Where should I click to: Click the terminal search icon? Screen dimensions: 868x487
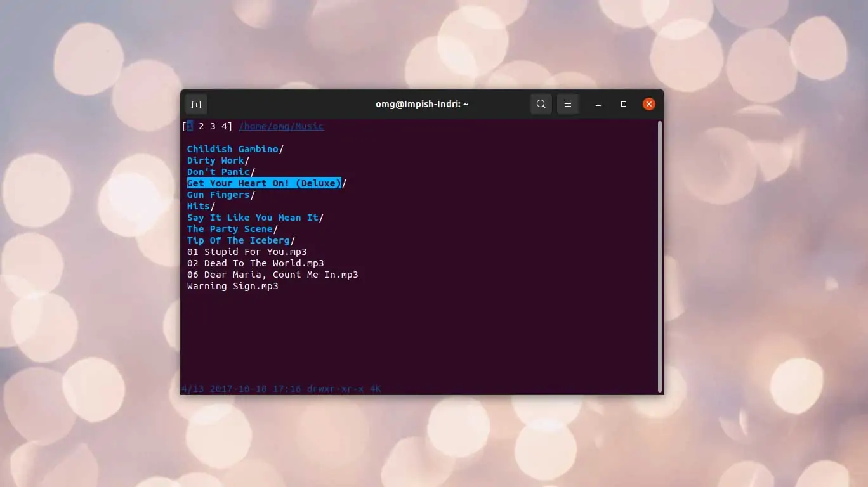pyautogui.click(x=541, y=104)
